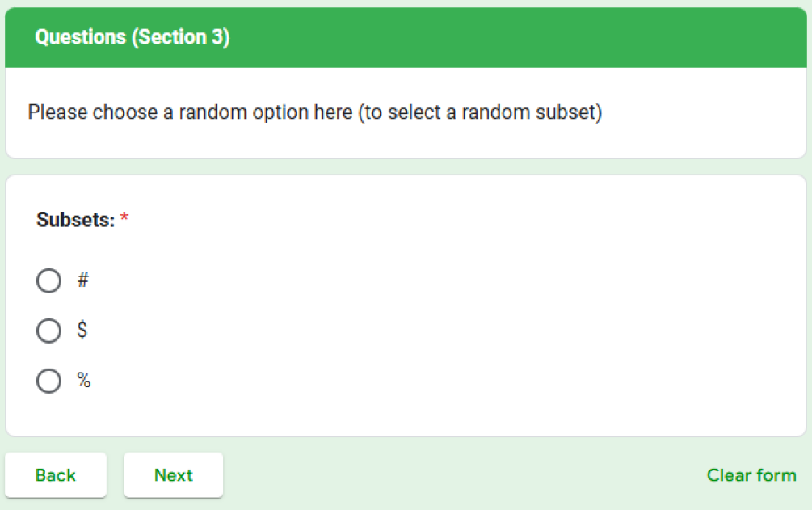Click the 'Please choose a random option' description
Screen dimensions: 812x510
tap(190, 112)
